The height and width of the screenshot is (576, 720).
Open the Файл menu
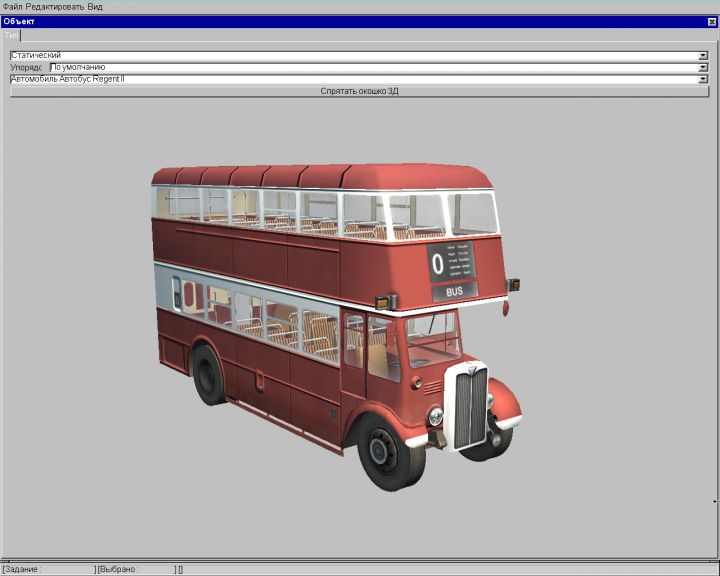[x=12, y=6]
